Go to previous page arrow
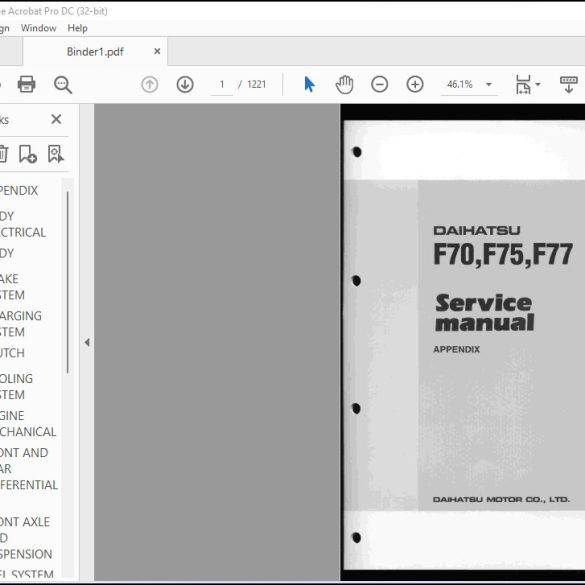This screenshot has width=585, height=585. [x=150, y=85]
